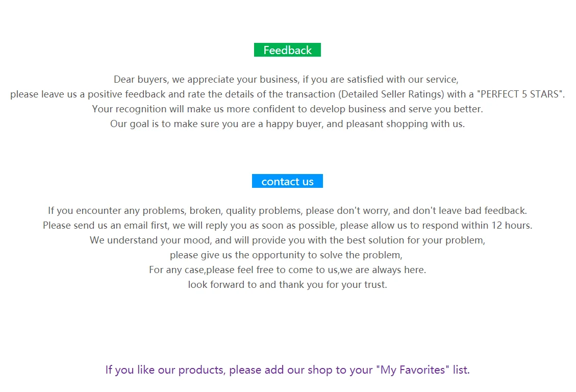576x392 pixels.
Task: Click the 'Our goal is to make sure' line
Action: coord(287,124)
